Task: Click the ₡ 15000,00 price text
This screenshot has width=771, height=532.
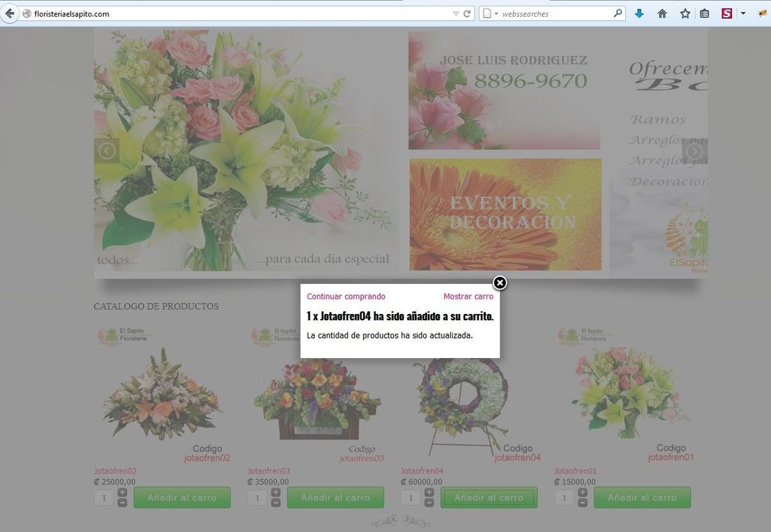Action: (575, 482)
